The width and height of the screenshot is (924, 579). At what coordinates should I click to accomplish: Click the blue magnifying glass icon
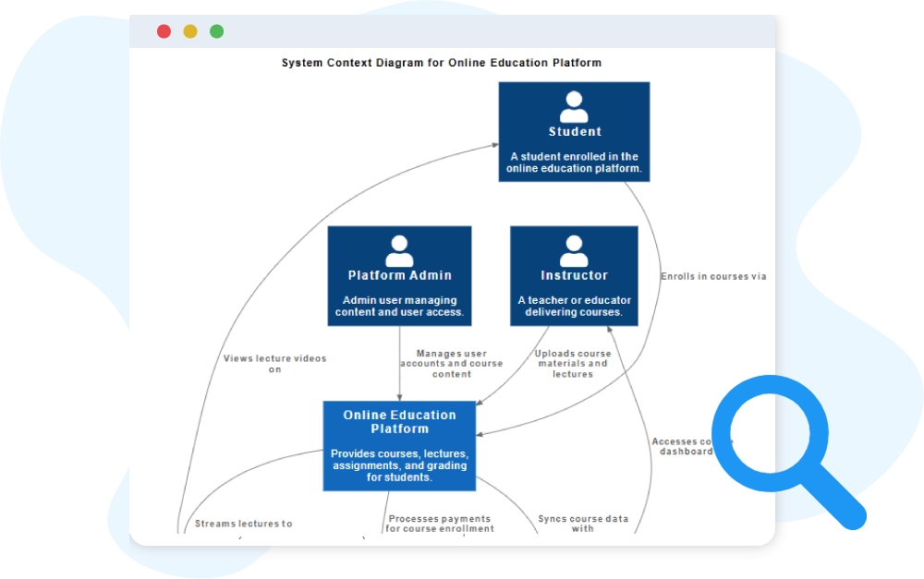coord(788,452)
